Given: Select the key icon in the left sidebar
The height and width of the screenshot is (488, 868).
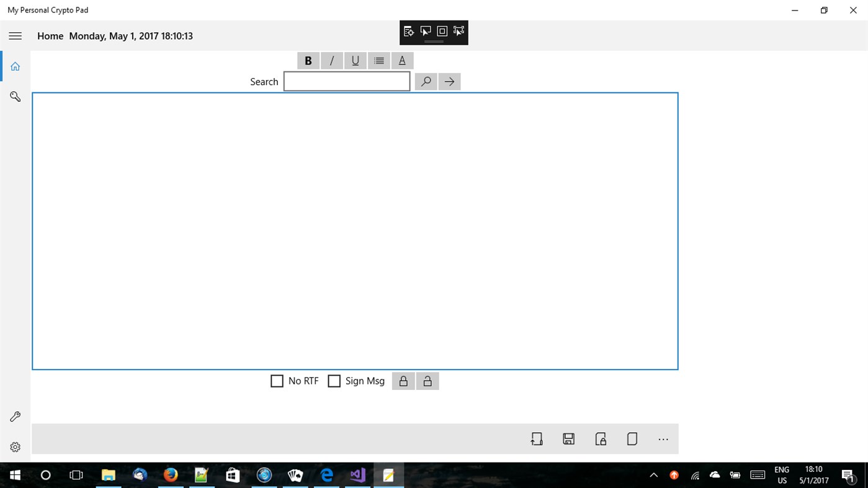Looking at the screenshot, I should [x=15, y=97].
